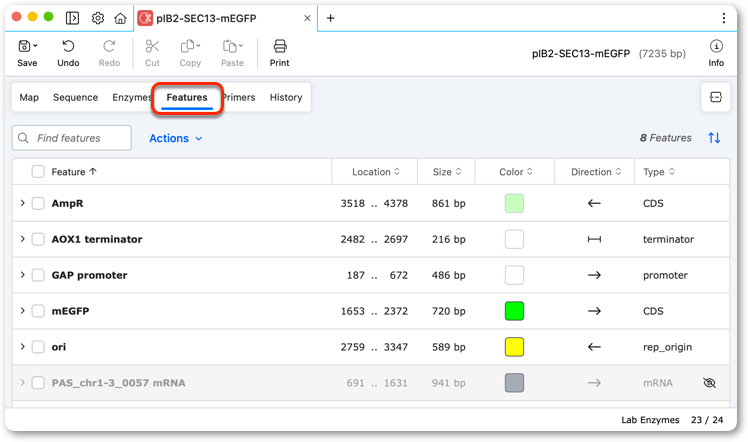This screenshot has height=442, width=748.
Task: Click the Redo icon
Action: tap(109, 46)
